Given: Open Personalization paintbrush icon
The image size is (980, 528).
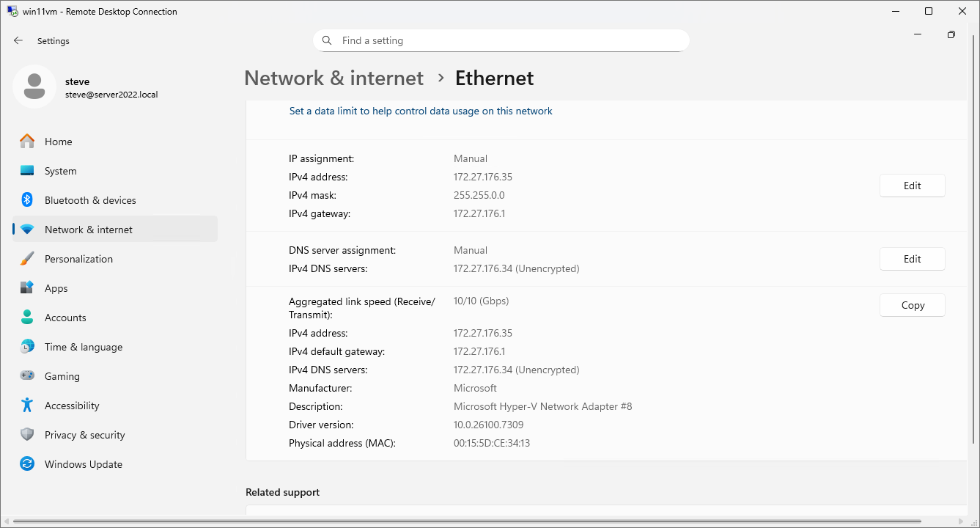Looking at the screenshot, I should point(27,259).
